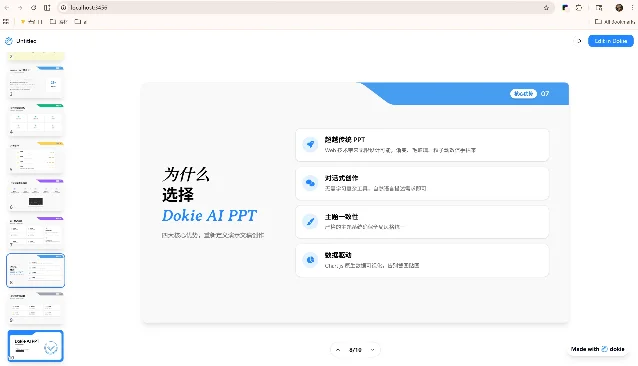This screenshot has height=366, width=638.
Task: Open the tab search icon near profile
Action: tap(599, 8)
